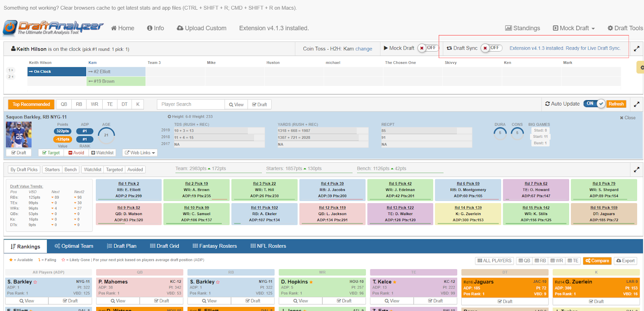Image resolution: width=644 pixels, height=311 pixels.
Task: Open Upload Custom page
Action: click(x=202, y=28)
